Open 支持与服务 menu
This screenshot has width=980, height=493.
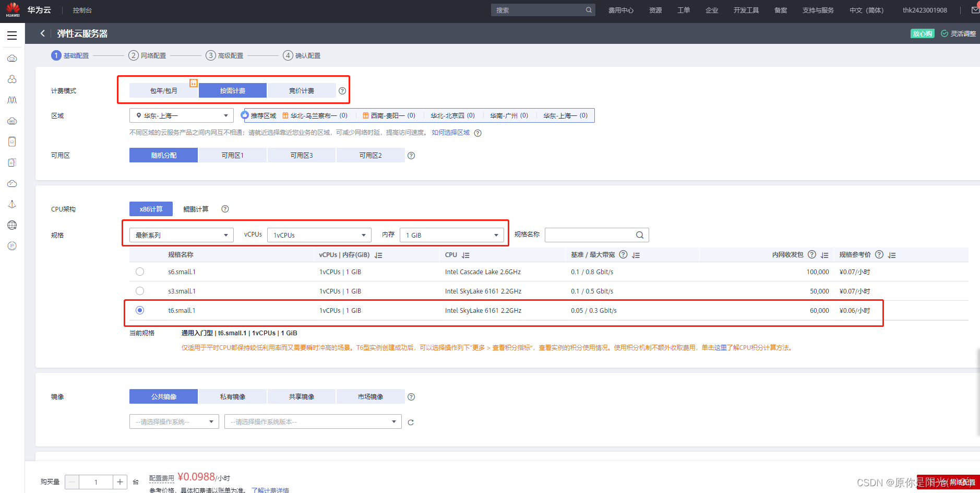pyautogui.click(x=818, y=10)
